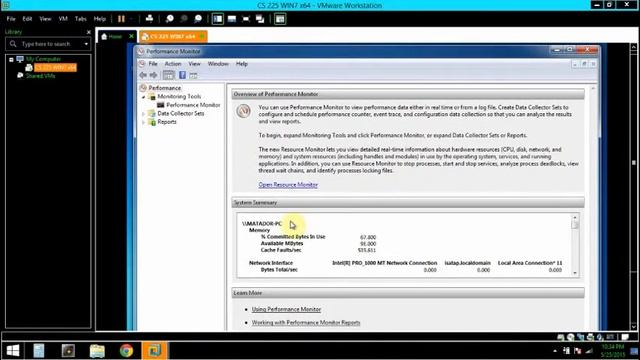Click the Windows Start button
The image size is (640, 360).
[13, 351]
